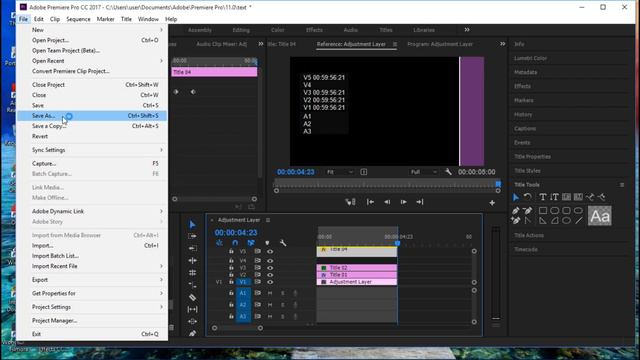The width and height of the screenshot is (640, 360).
Task: Open the Aa title style preview
Action: click(600, 216)
